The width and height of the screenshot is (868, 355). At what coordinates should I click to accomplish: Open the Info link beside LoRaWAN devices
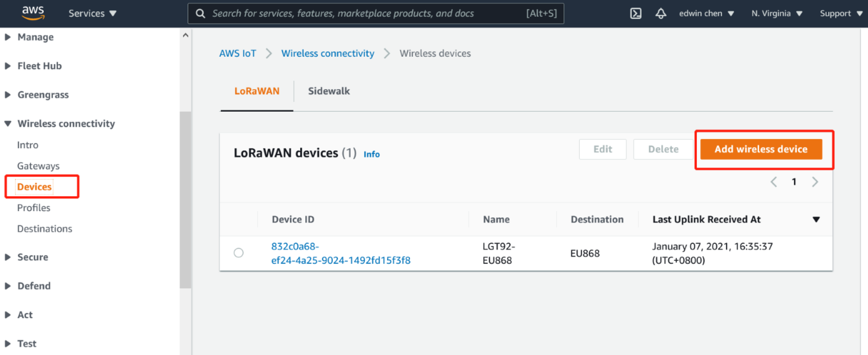coord(371,154)
